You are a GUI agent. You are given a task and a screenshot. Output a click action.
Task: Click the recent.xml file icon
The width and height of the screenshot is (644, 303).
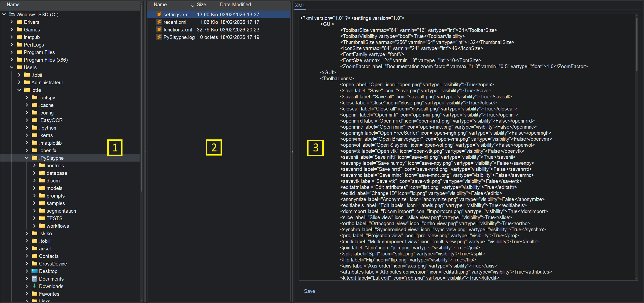click(x=159, y=22)
